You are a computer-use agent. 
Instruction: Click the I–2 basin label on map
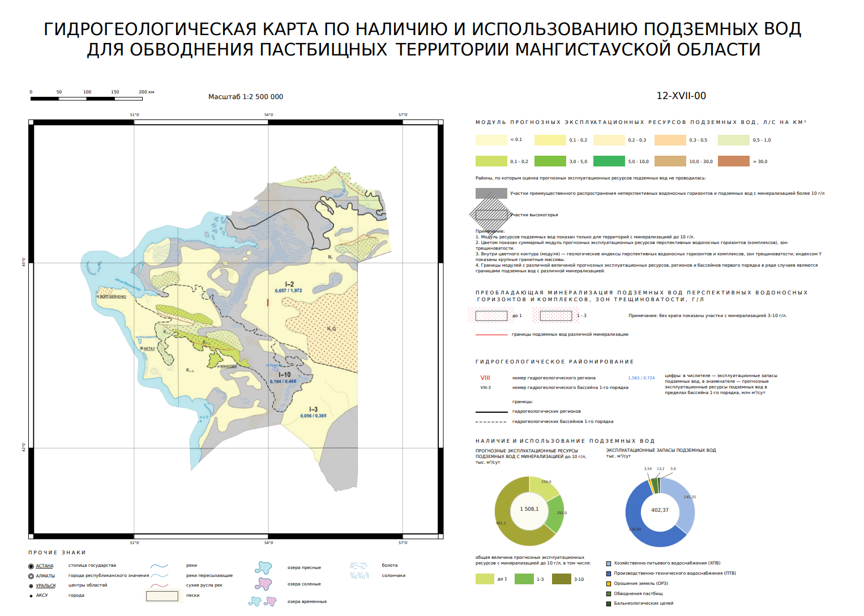point(289,284)
